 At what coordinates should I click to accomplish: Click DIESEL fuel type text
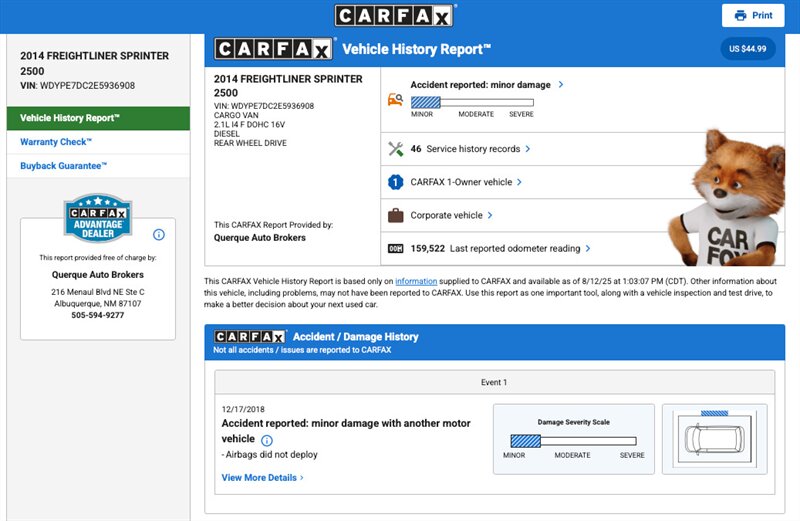[x=227, y=134]
